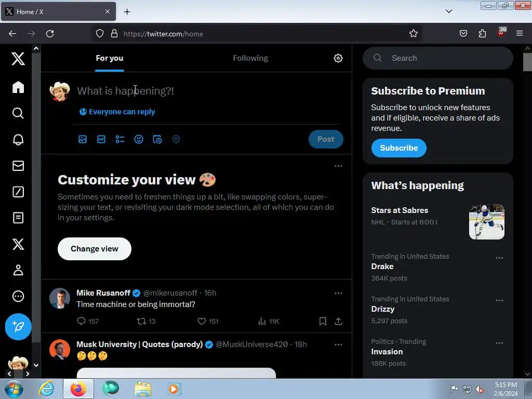The image size is (532, 399).
Task: Tag location pin icon in composer
Action: click(176, 139)
